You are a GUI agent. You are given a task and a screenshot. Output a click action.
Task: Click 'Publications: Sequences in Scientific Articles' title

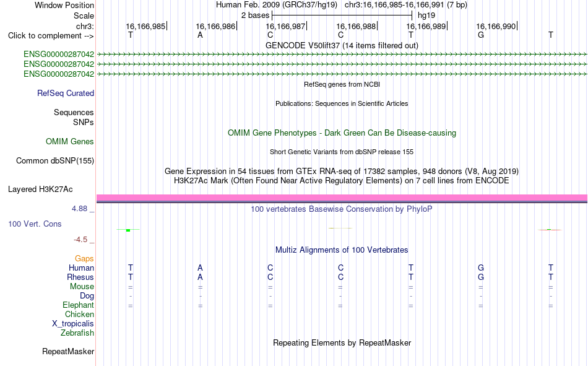[x=342, y=103]
